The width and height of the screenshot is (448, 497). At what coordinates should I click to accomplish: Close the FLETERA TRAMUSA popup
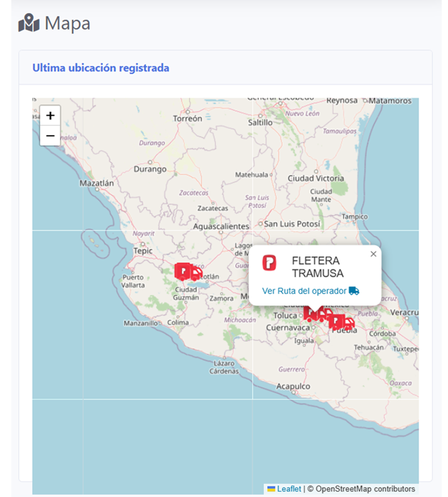(373, 254)
